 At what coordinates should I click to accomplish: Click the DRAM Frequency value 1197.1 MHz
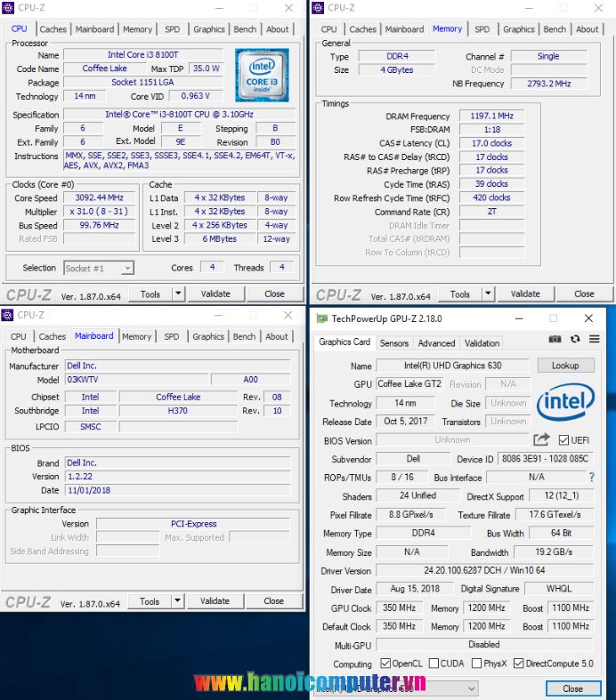pos(491,116)
